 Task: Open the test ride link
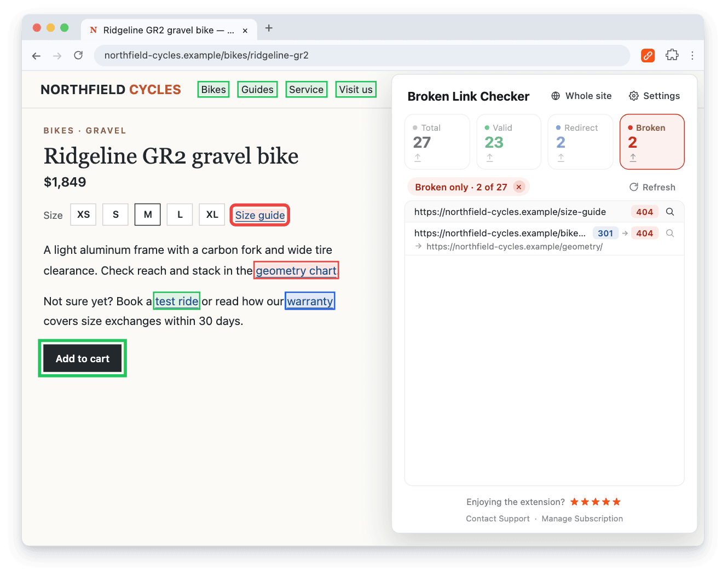(177, 301)
